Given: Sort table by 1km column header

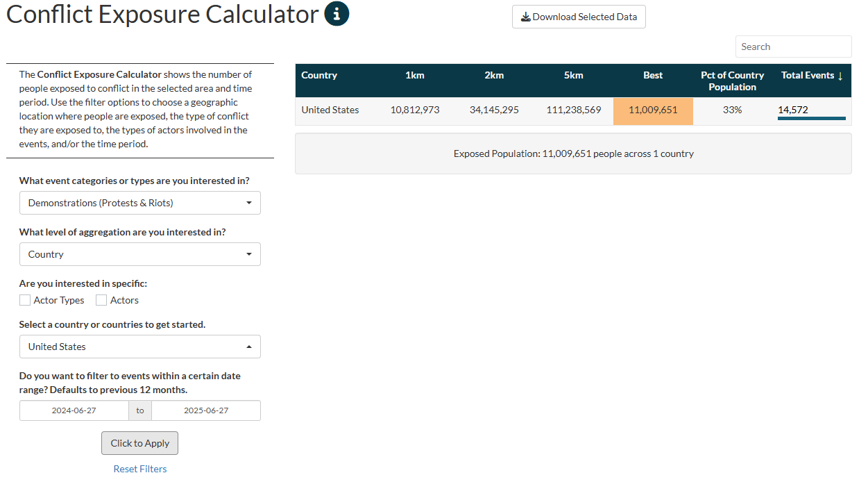Looking at the screenshot, I should click(x=414, y=75).
